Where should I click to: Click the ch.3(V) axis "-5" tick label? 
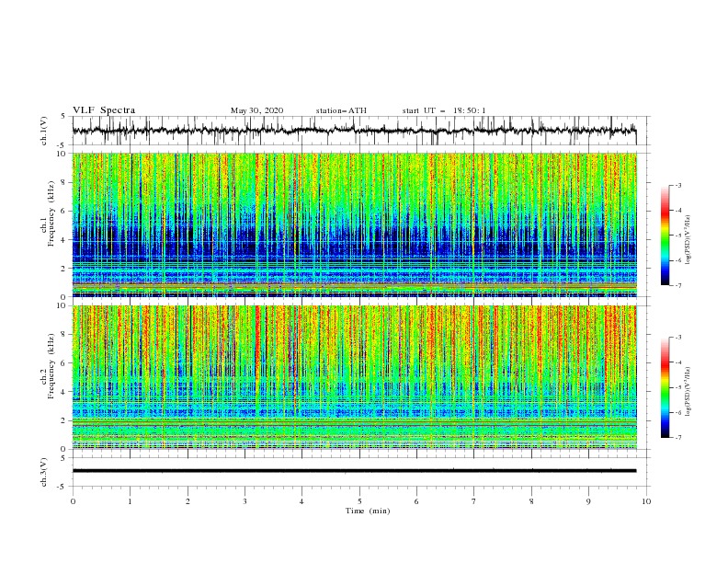tap(62, 487)
